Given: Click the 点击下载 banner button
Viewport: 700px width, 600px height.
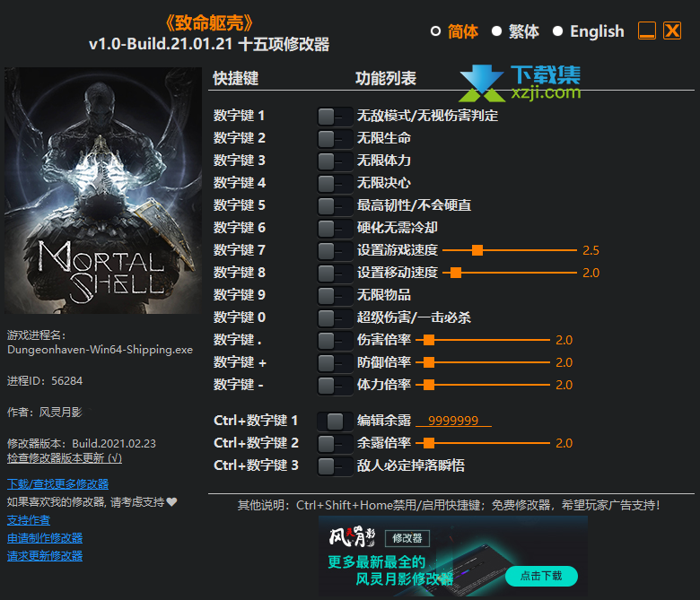Looking at the screenshot, I should pos(541,576).
